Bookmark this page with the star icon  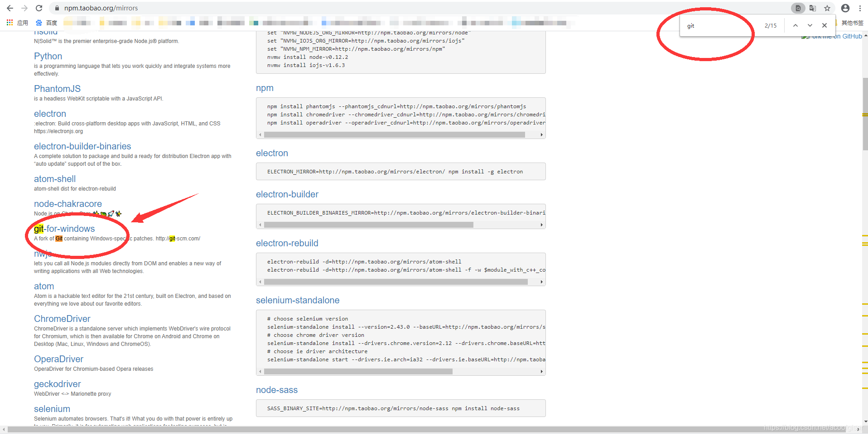click(827, 8)
